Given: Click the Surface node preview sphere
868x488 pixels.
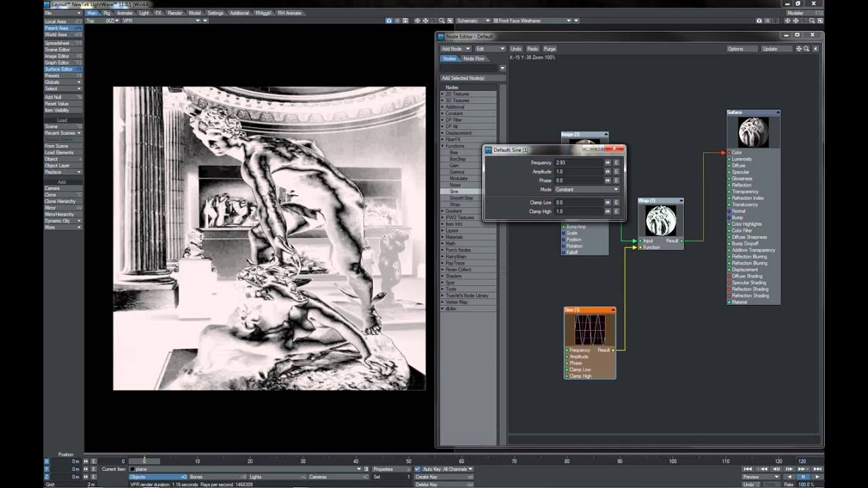Looking at the screenshot, I should point(753,131).
